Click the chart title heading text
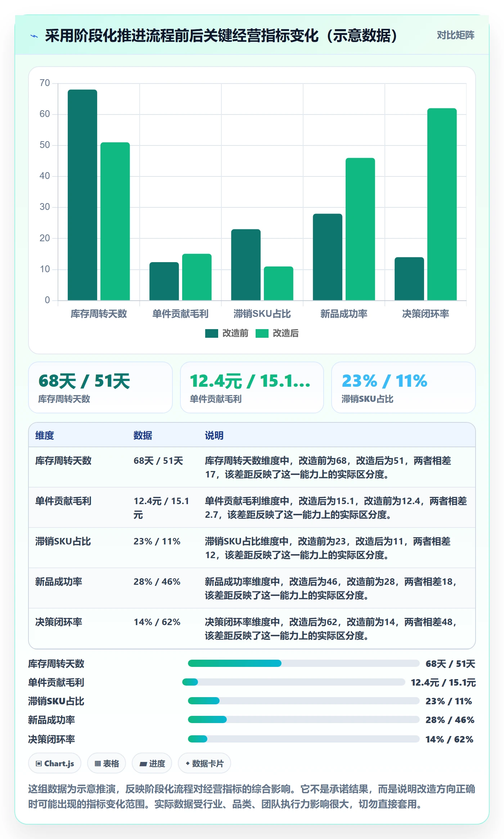Image resolution: width=504 pixels, height=839 pixels. [x=221, y=36]
